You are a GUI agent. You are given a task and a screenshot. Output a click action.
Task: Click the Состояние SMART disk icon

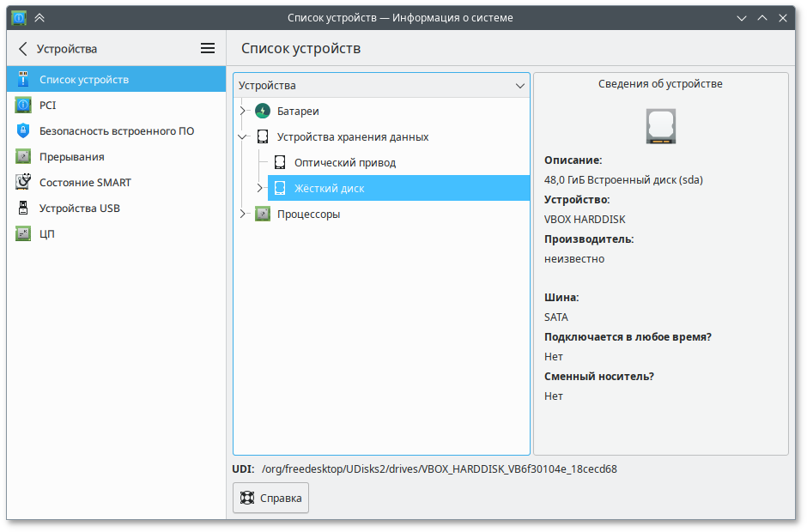[23, 182]
